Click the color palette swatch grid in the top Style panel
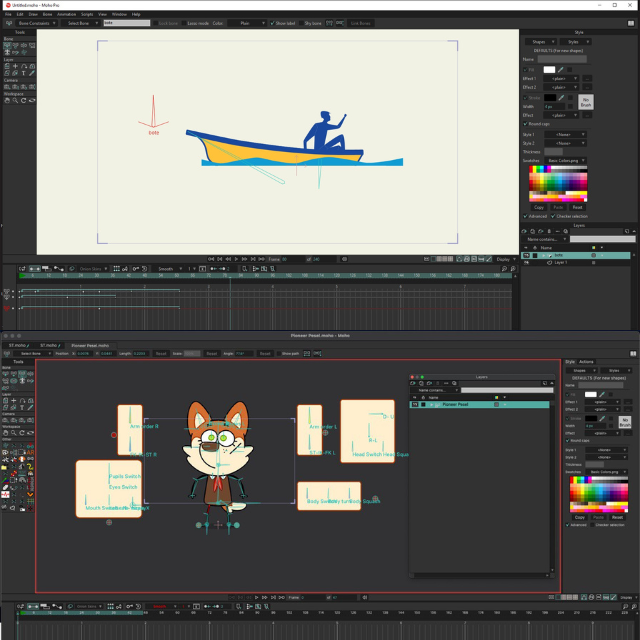640x640 pixels. coord(558,184)
